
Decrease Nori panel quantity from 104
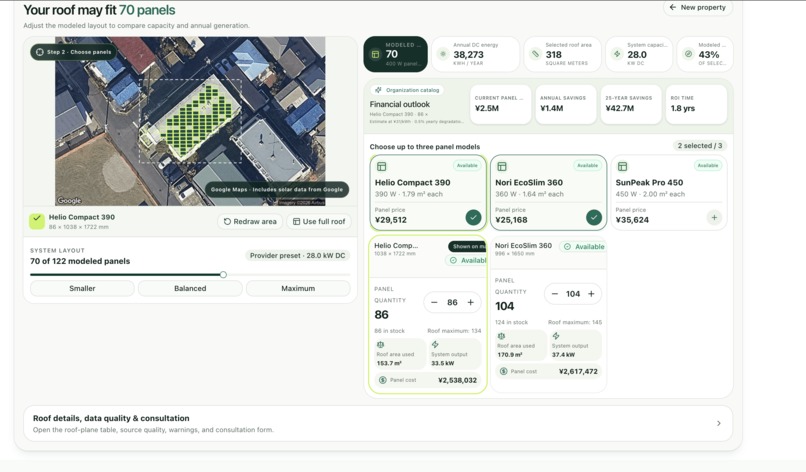pos(555,294)
